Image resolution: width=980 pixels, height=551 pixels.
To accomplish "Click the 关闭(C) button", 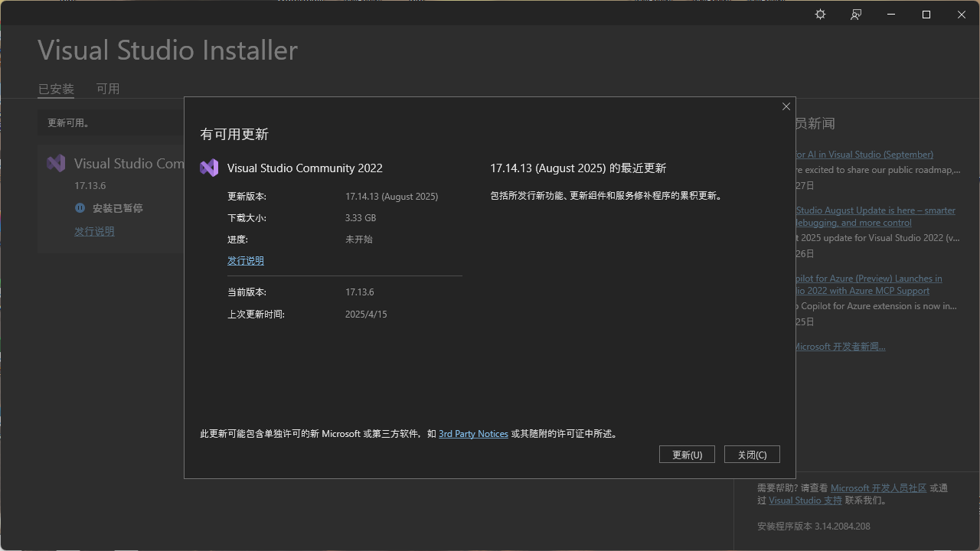I will [752, 455].
